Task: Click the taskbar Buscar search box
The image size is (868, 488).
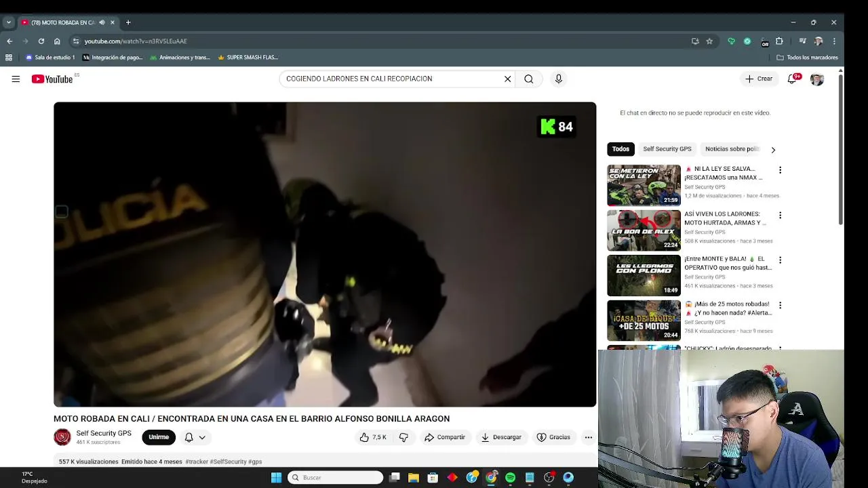Action: pyautogui.click(x=336, y=478)
